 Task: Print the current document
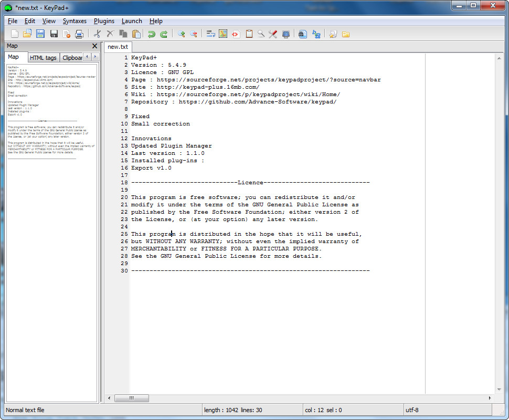coord(79,34)
